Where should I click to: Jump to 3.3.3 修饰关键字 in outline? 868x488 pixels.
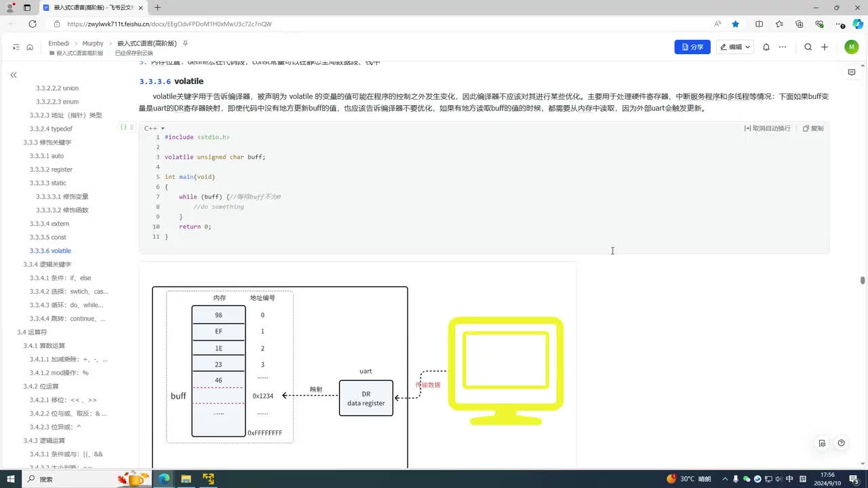point(47,142)
